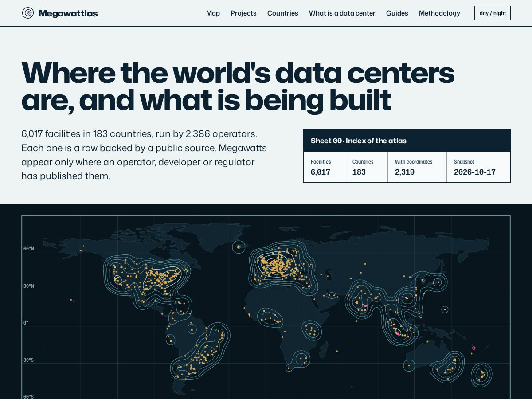This screenshot has width=532, height=399.
Task: Click the New Zealand contour cluster
Action: pyautogui.click(x=482, y=375)
